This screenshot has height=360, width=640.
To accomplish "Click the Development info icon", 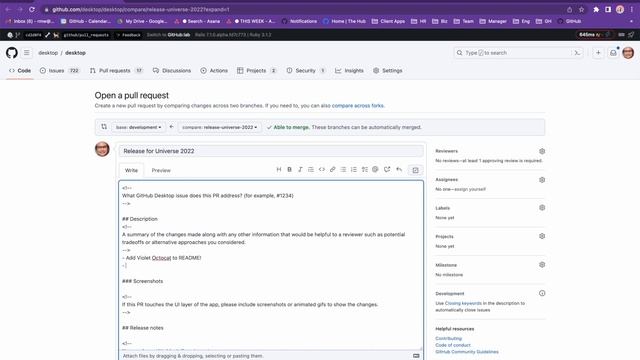I will click(542, 293).
